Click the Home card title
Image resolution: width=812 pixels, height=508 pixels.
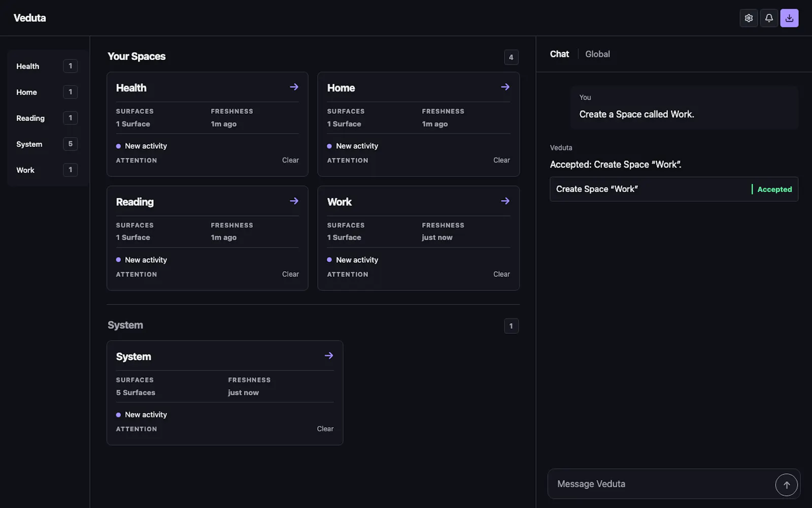[341, 88]
